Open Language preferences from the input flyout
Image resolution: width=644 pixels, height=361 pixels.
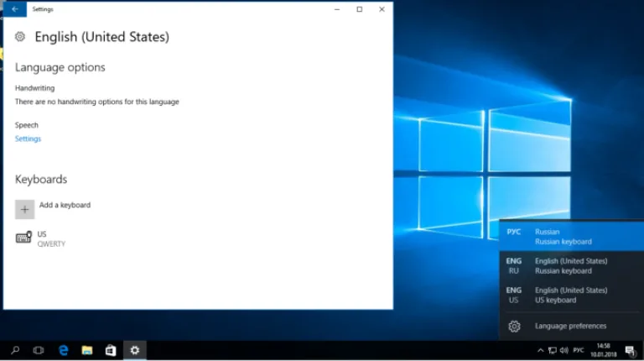571,326
